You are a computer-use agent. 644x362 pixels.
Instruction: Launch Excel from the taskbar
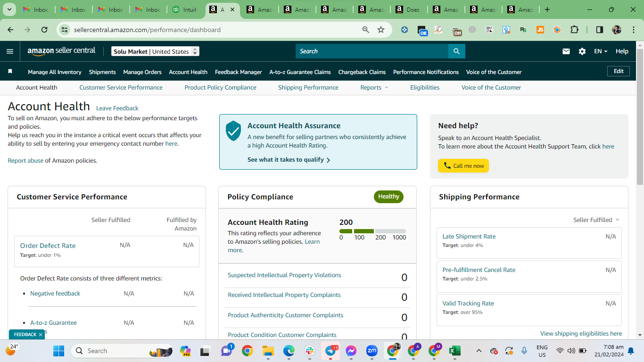(x=454, y=351)
